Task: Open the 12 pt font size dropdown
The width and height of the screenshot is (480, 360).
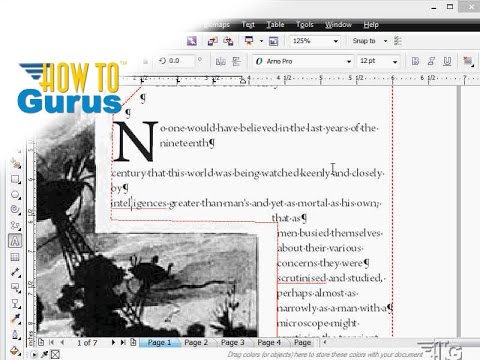Action: (395, 61)
